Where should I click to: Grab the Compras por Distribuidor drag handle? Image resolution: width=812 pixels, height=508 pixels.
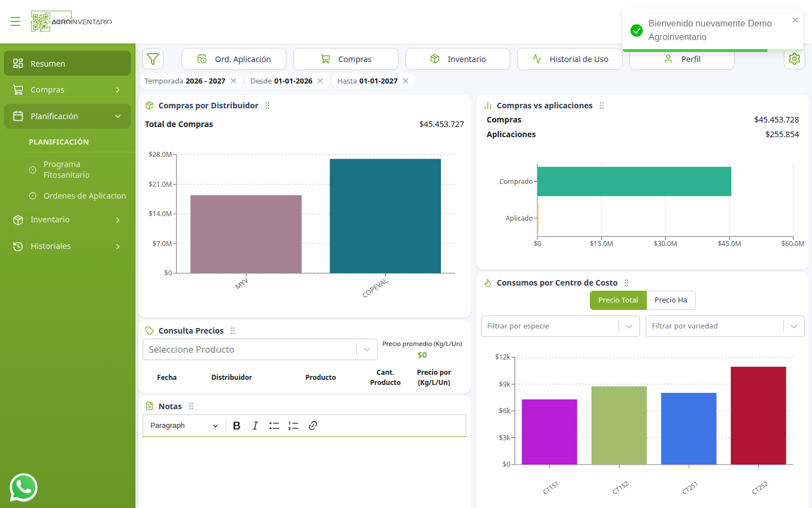(267, 106)
